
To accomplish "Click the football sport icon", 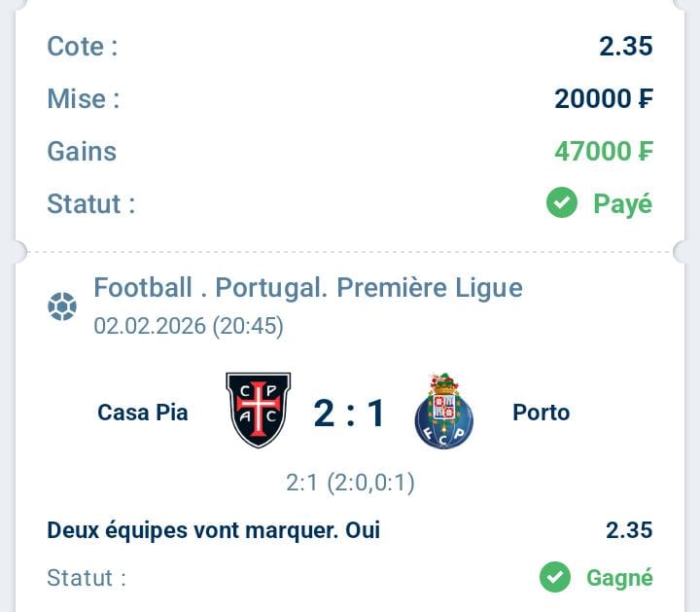I will point(62,307).
